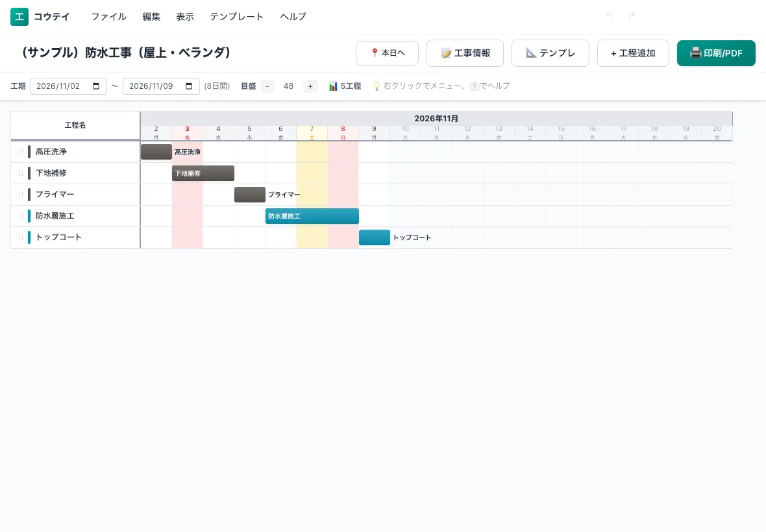Click day 8 Sunday column header
The width and height of the screenshot is (766, 532).
(x=343, y=133)
